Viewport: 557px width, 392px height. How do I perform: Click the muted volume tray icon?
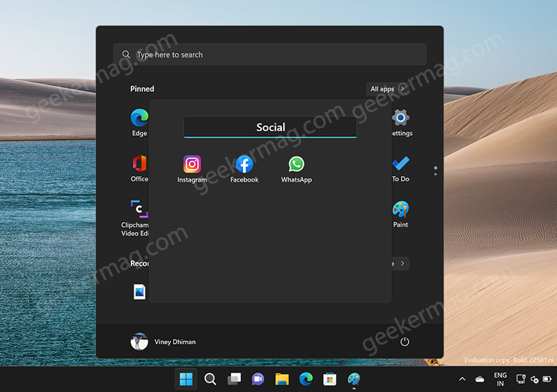click(x=534, y=379)
